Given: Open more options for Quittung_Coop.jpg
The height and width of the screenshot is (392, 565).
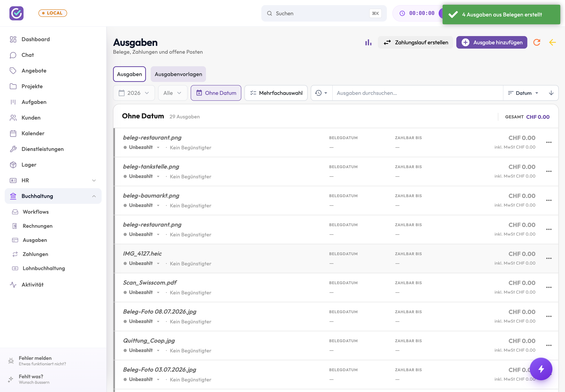Looking at the screenshot, I should tap(549, 345).
